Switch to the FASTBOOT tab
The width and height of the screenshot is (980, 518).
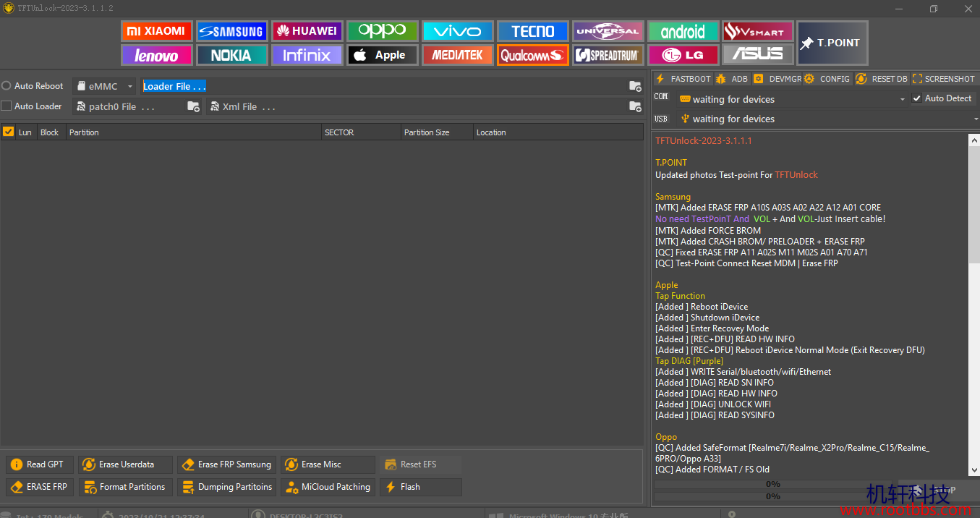[683, 79]
